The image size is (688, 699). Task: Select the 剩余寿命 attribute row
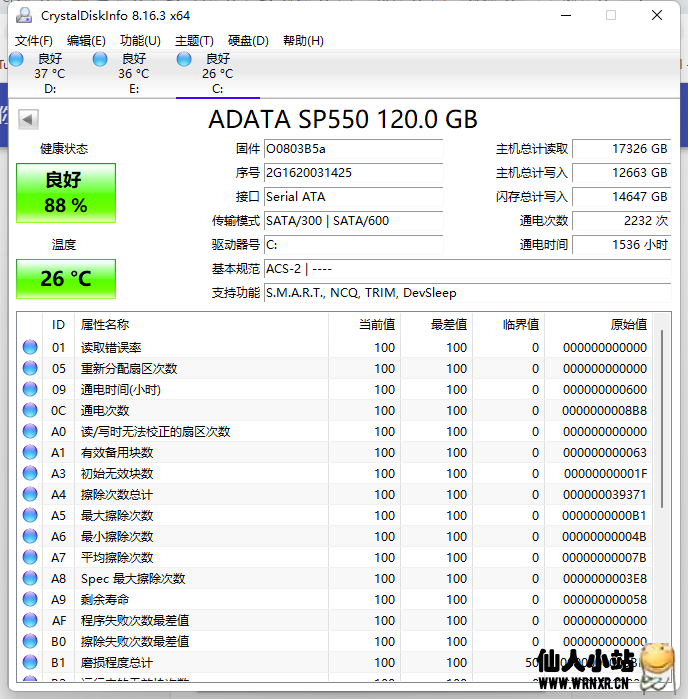point(334,599)
